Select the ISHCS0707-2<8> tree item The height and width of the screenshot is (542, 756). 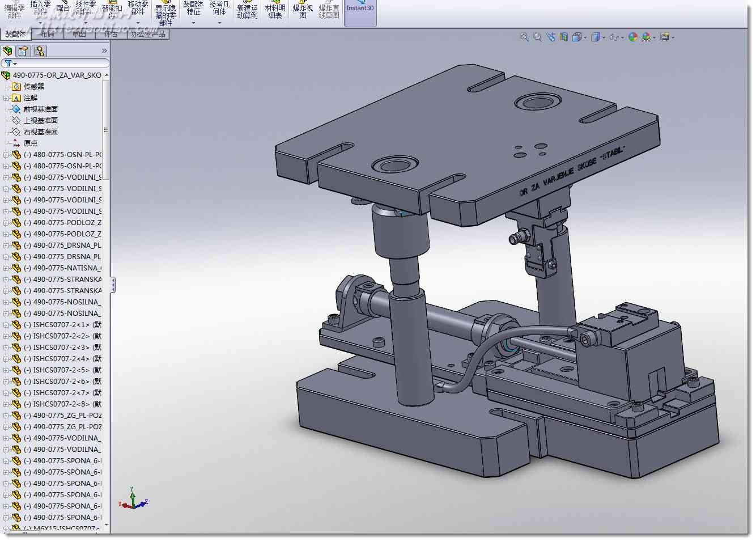point(62,404)
